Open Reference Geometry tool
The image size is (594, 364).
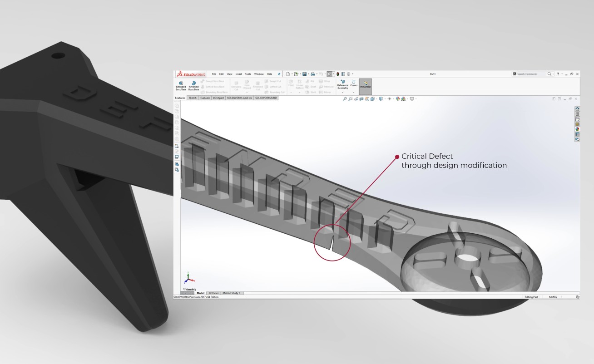[342, 84]
